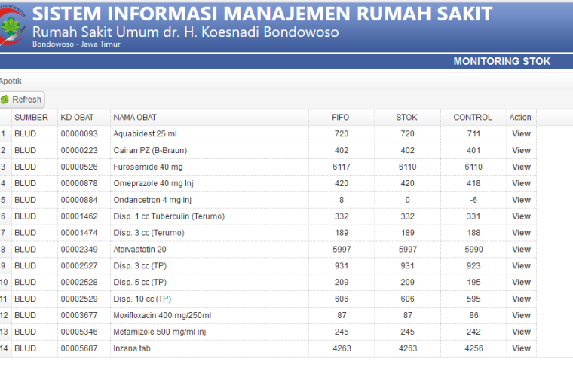Open the Apotik tab
This screenshot has width=573, height=392.
[11, 81]
